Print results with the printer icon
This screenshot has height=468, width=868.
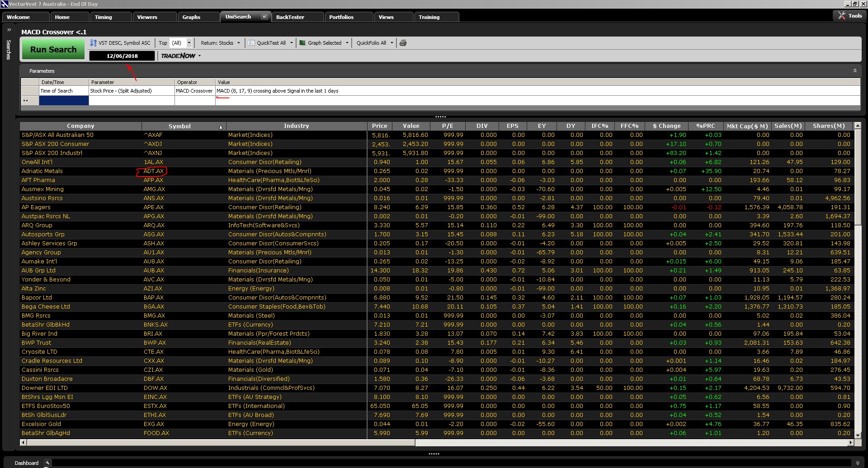point(403,43)
